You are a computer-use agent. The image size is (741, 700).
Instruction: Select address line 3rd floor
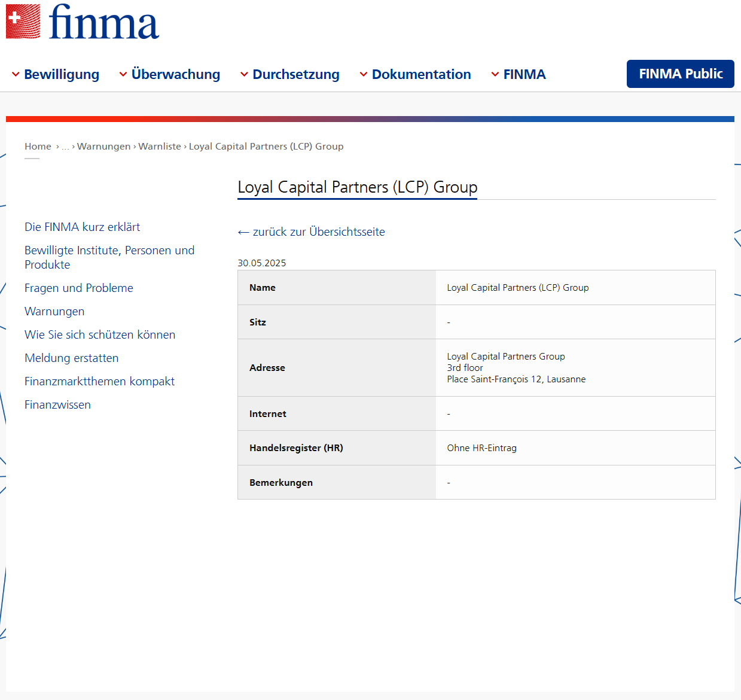[x=465, y=367]
